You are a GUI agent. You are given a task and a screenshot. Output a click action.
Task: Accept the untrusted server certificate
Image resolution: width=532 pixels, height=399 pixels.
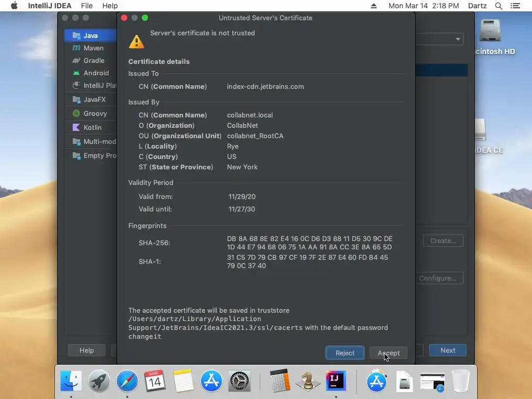tap(389, 353)
